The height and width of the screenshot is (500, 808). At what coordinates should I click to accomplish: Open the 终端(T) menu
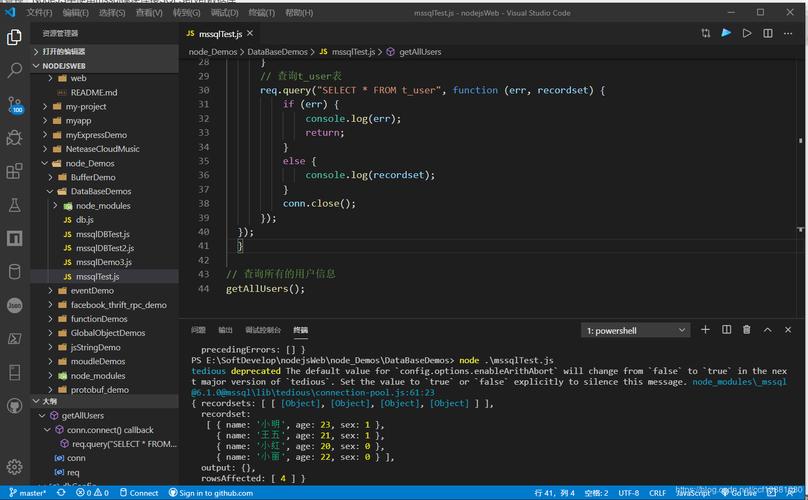coord(261,12)
